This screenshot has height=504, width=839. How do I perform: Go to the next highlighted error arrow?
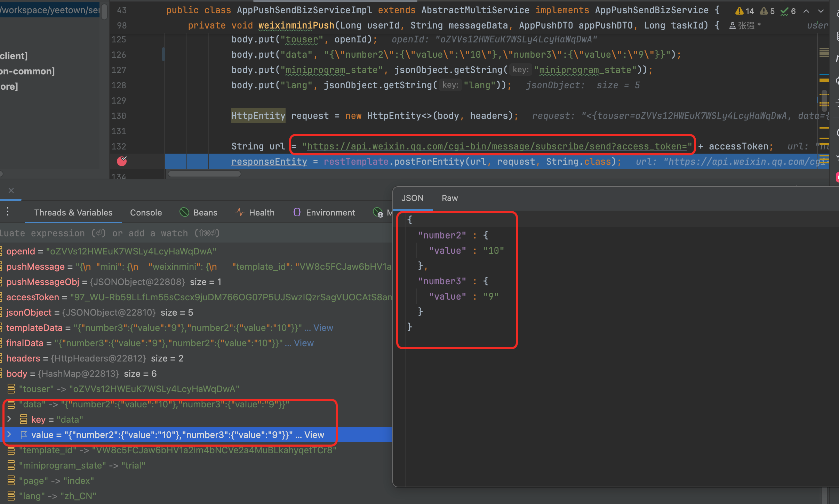[x=821, y=11]
